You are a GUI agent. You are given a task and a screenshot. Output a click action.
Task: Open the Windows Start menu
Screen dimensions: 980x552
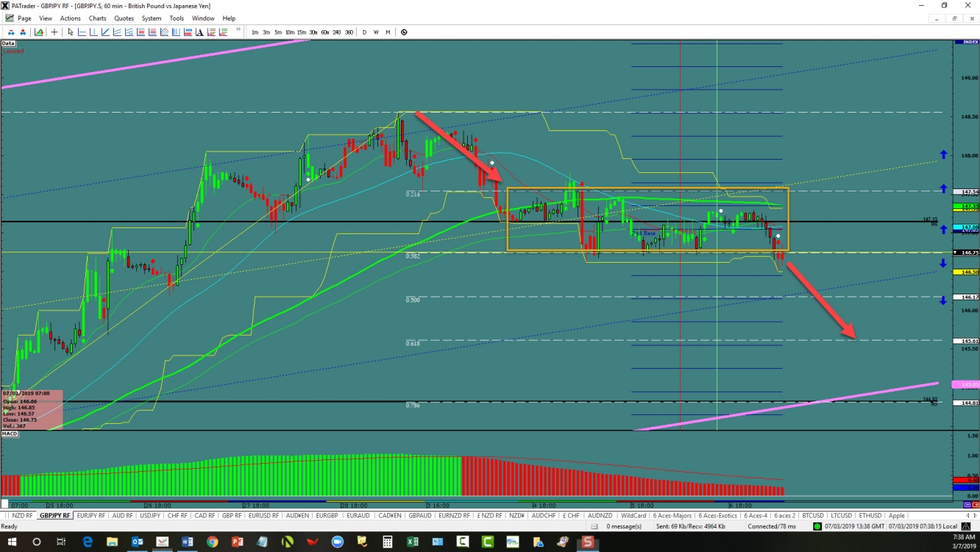click(x=11, y=542)
